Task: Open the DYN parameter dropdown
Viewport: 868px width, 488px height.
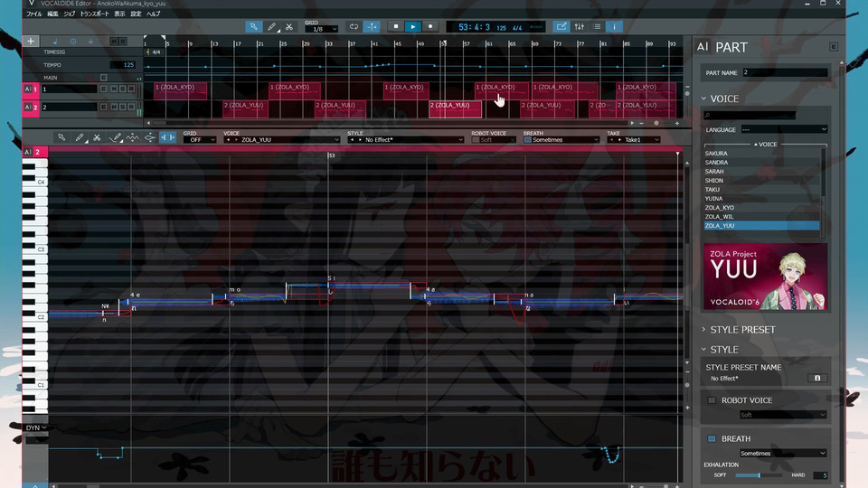Action: (36, 427)
